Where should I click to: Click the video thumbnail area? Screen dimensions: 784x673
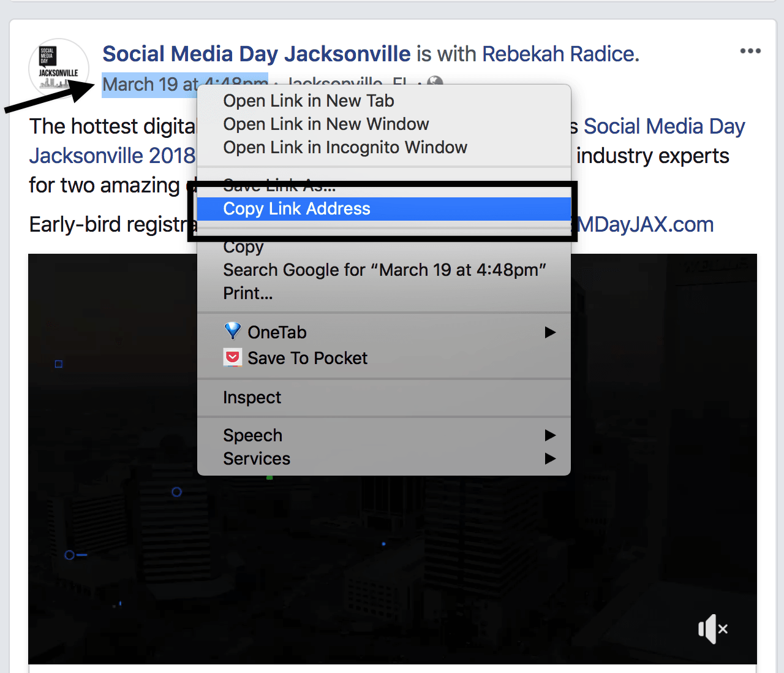click(x=392, y=552)
